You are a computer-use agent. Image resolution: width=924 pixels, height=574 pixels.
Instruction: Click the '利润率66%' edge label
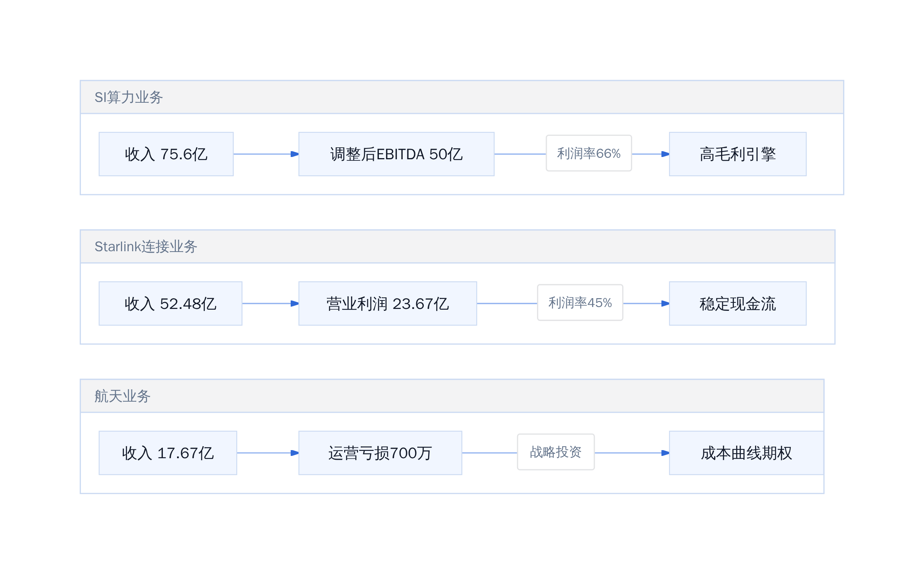(x=589, y=153)
